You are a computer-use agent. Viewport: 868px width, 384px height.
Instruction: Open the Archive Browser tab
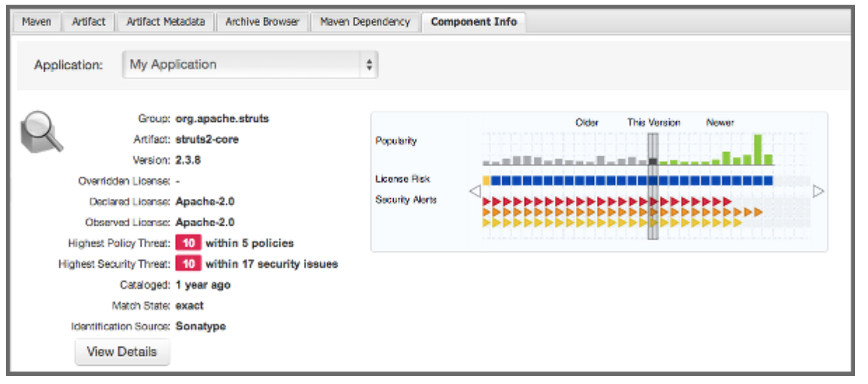pos(262,22)
